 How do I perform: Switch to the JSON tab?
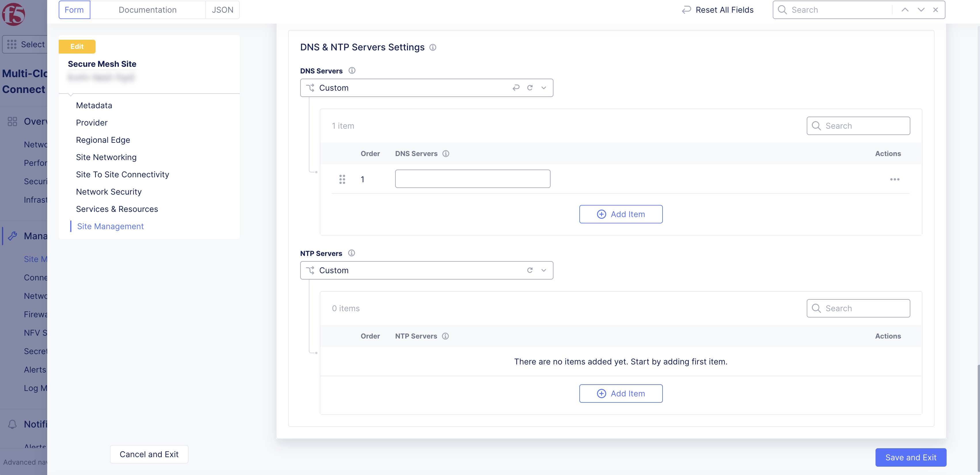click(222, 9)
